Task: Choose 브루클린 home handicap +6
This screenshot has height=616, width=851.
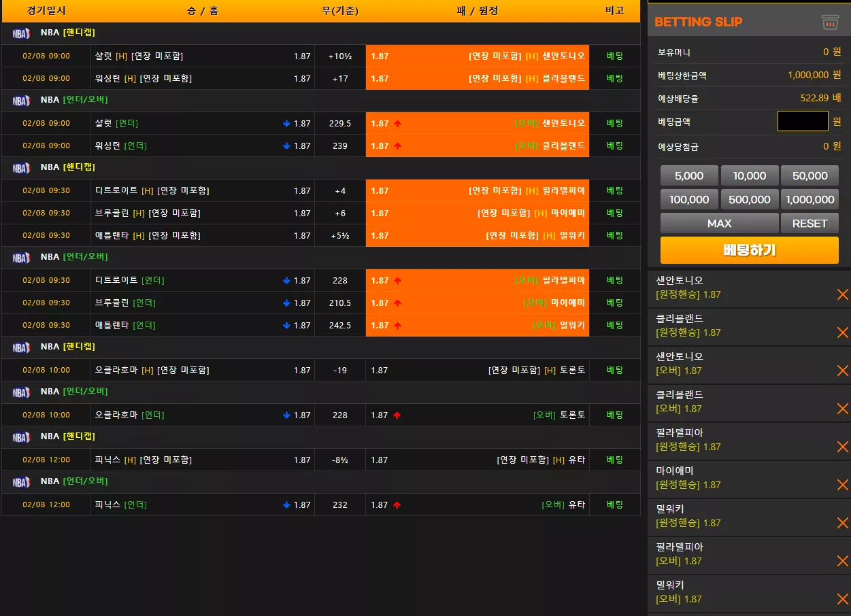Action: click(x=203, y=213)
